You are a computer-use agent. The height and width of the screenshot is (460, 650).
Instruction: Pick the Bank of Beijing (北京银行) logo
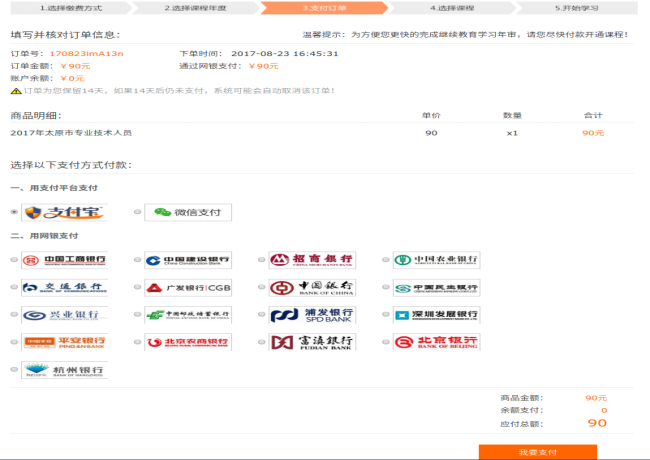tap(436, 343)
